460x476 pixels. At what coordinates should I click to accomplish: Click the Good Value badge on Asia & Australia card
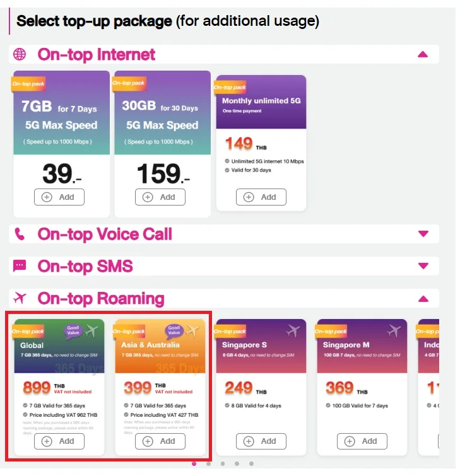pyautogui.click(x=174, y=330)
